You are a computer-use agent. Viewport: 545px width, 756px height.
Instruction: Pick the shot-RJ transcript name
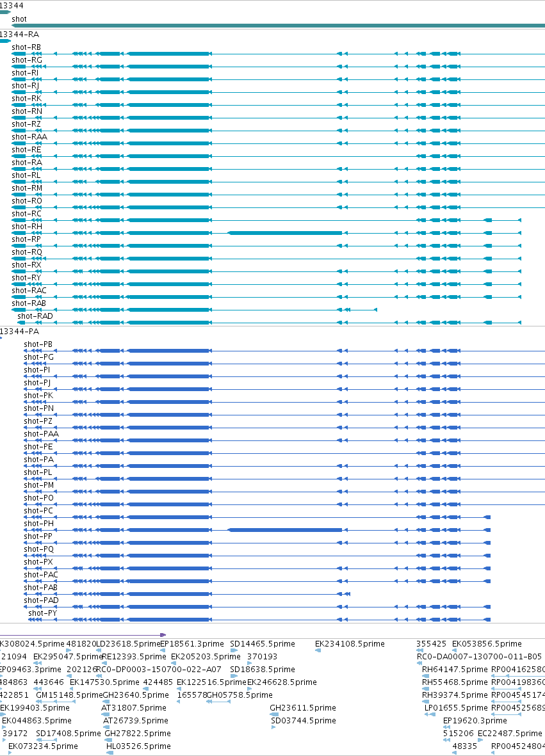coord(26,86)
